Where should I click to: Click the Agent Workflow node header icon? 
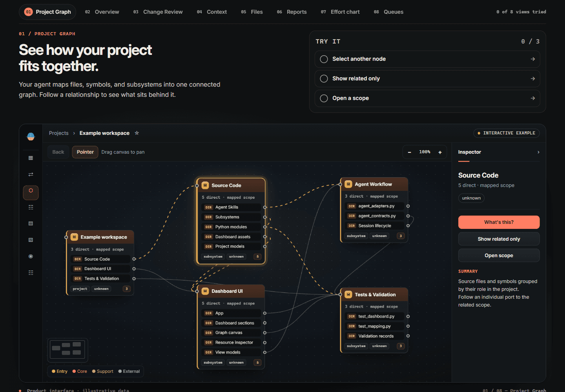coord(348,184)
